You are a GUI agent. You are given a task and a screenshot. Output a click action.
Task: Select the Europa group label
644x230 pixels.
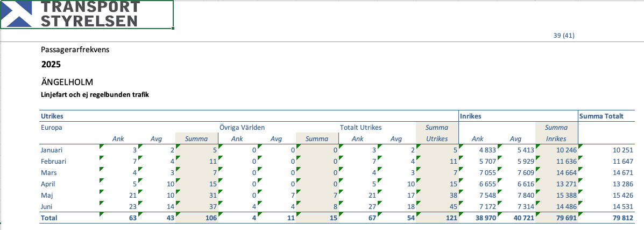pyautogui.click(x=52, y=128)
